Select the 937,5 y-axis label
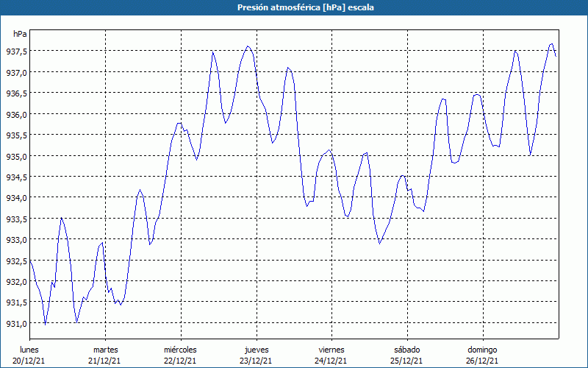Image resolution: width=588 pixels, height=368 pixels. click(x=17, y=52)
